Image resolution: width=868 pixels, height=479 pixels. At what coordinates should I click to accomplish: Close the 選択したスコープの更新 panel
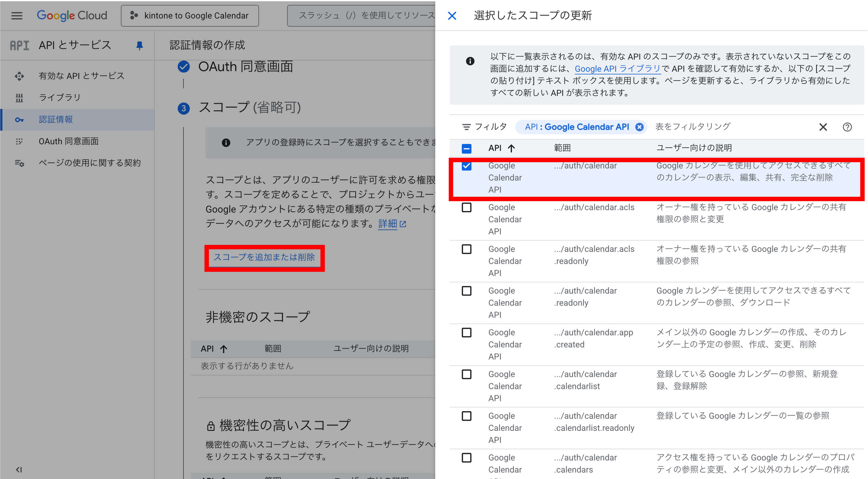coord(452,16)
